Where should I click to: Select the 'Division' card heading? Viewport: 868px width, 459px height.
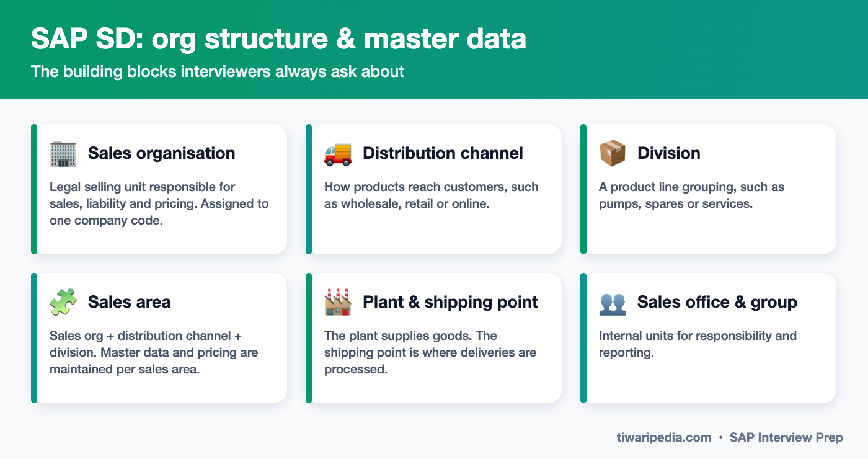pyautogui.click(x=669, y=153)
